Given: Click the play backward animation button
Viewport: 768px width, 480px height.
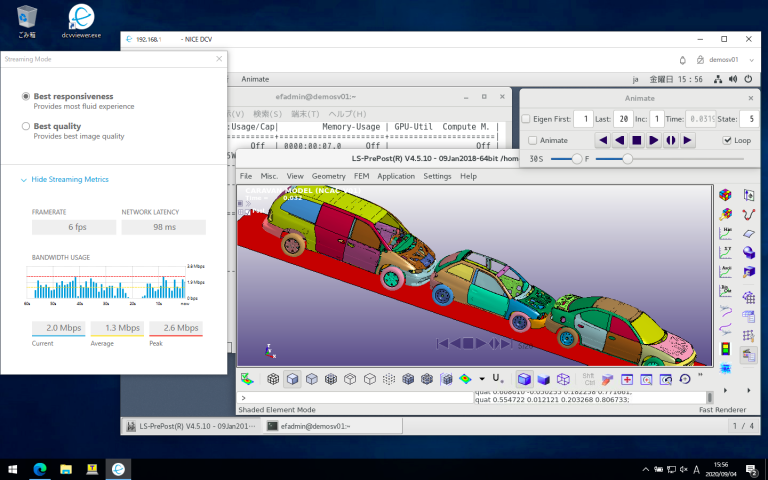Looking at the screenshot, I should (619, 141).
